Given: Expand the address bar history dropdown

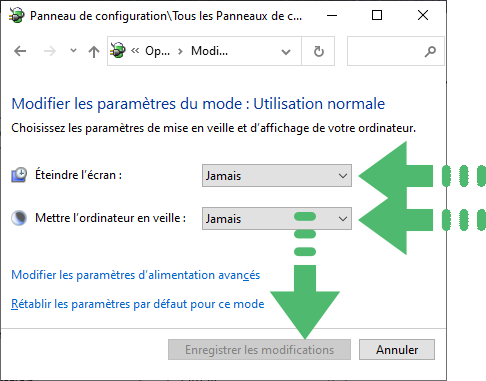Looking at the screenshot, I should (x=286, y=52).
